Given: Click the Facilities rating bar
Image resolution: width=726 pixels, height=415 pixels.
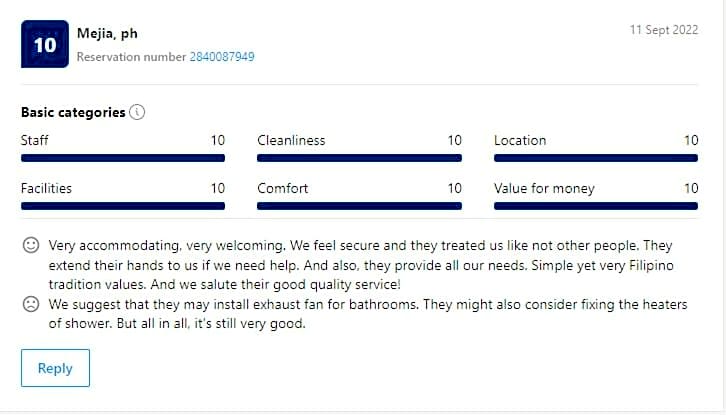Looking at the screenshot, I should click(x=123, y=206).
